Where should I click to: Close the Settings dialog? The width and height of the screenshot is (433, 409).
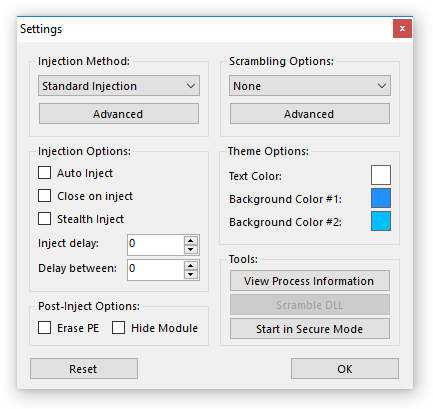pyautogui.click(x=402, y=29)
